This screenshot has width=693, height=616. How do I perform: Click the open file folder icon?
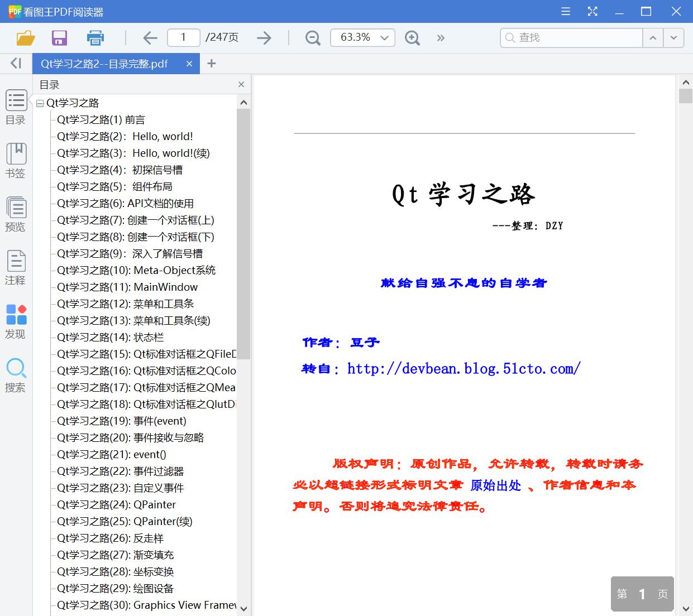(25, 37)
